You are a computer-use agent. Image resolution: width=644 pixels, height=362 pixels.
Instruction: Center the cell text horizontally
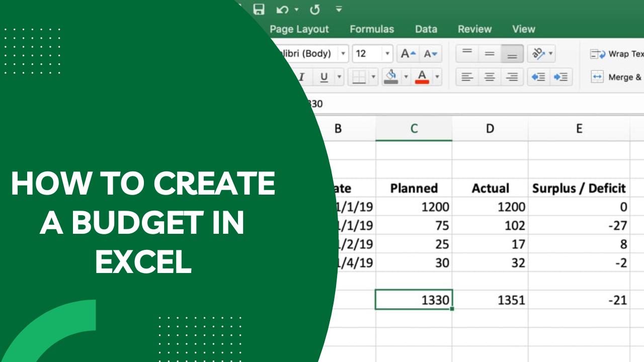(490, 77)
